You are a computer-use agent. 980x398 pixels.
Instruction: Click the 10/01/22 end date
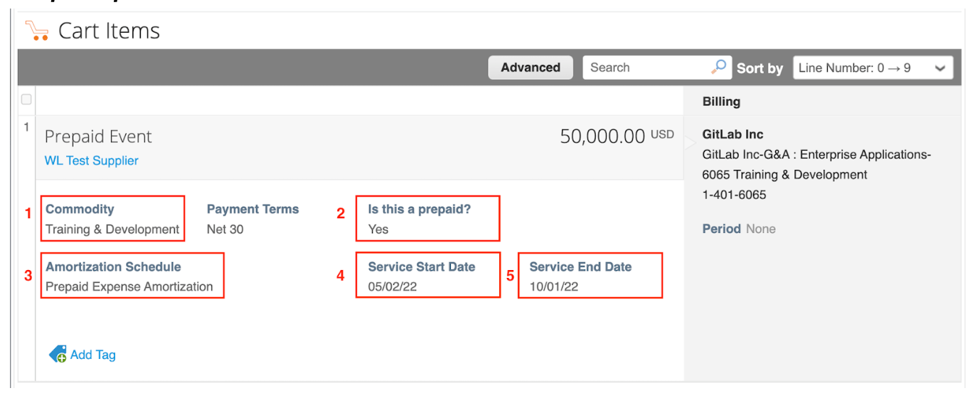coord(554,287)
